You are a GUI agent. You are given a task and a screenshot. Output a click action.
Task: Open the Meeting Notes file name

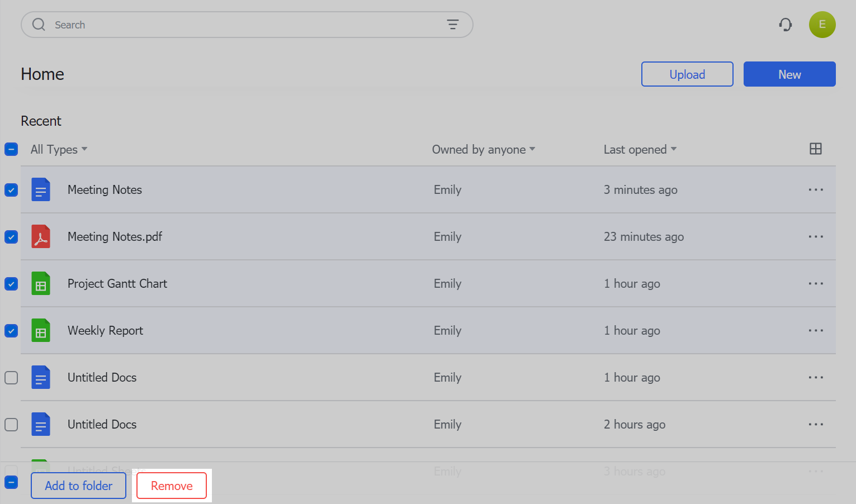[x=105, y=189]
